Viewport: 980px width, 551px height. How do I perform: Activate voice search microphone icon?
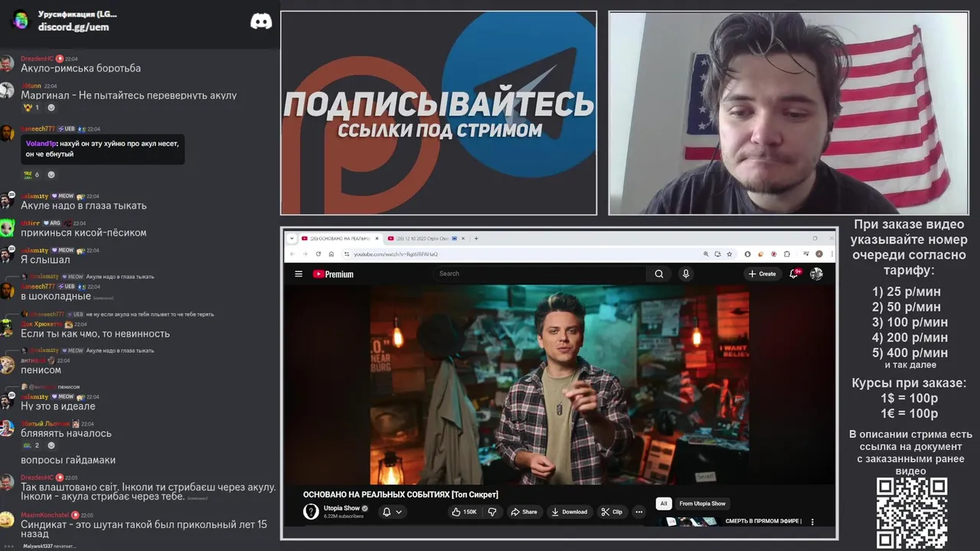(x=686, y=274)
